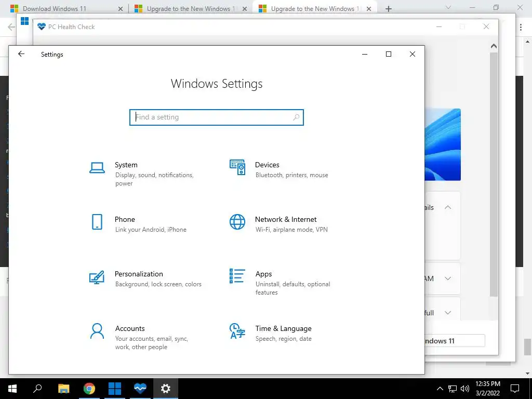This screenshot has height=399, width=532.
Task: Open File Explorer from the taskbar
Action: pos(63,389)
